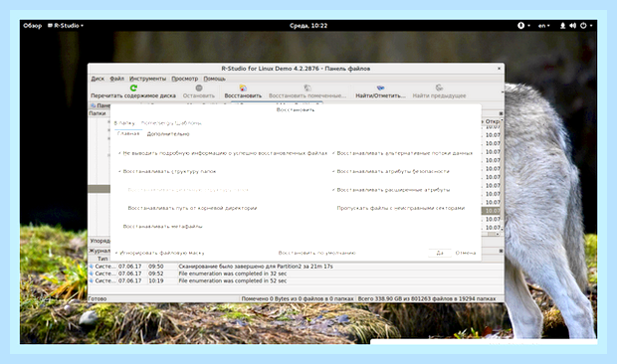Click the Восстановить помеченные toolbar icon

click(x=308, y=88)
